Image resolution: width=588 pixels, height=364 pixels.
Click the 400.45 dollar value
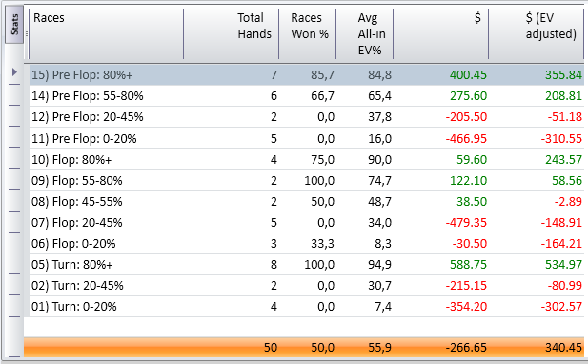[x=468, y=75]
